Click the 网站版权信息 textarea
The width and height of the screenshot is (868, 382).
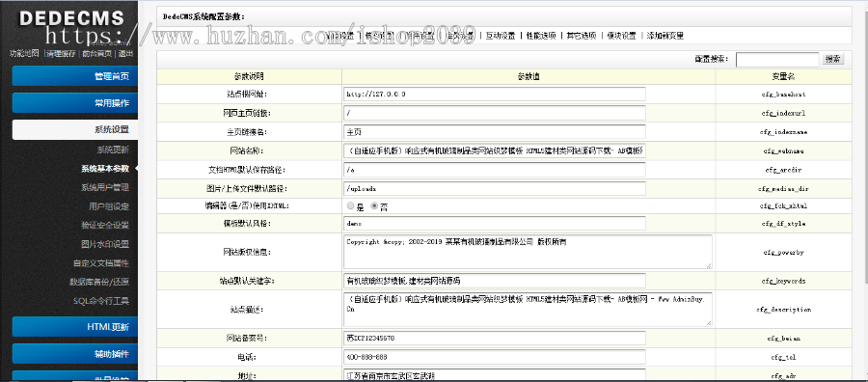pyautogui.click(x=528, y=252)
